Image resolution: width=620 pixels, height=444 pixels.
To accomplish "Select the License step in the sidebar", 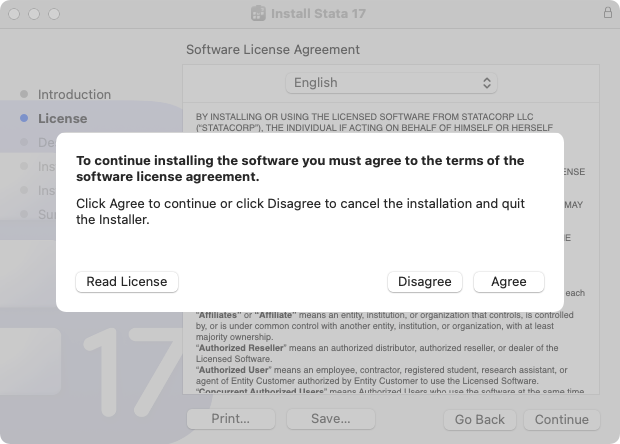I will (62, 118).
